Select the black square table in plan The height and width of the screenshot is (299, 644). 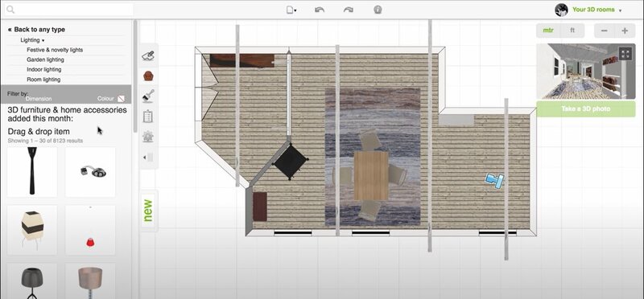click(291, 161)
